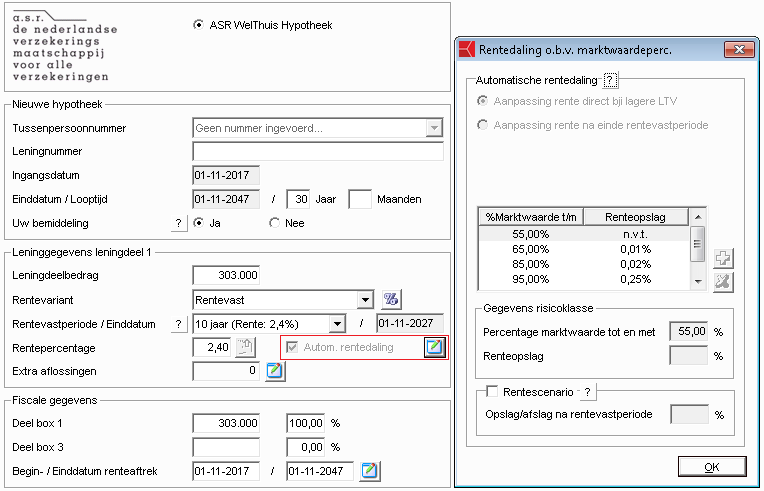Open the Autom. rentedaling edit icon
Viewport: 764px width, 491px height.
coord(434,347)
